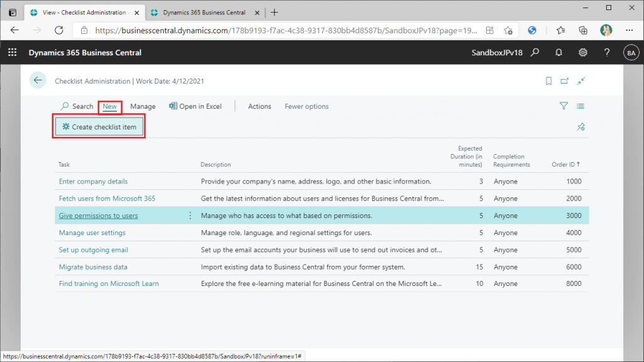This screenshot has height=362, width=644.
Task: Go back with the page back arrow
Action: [x=38, y=80]
